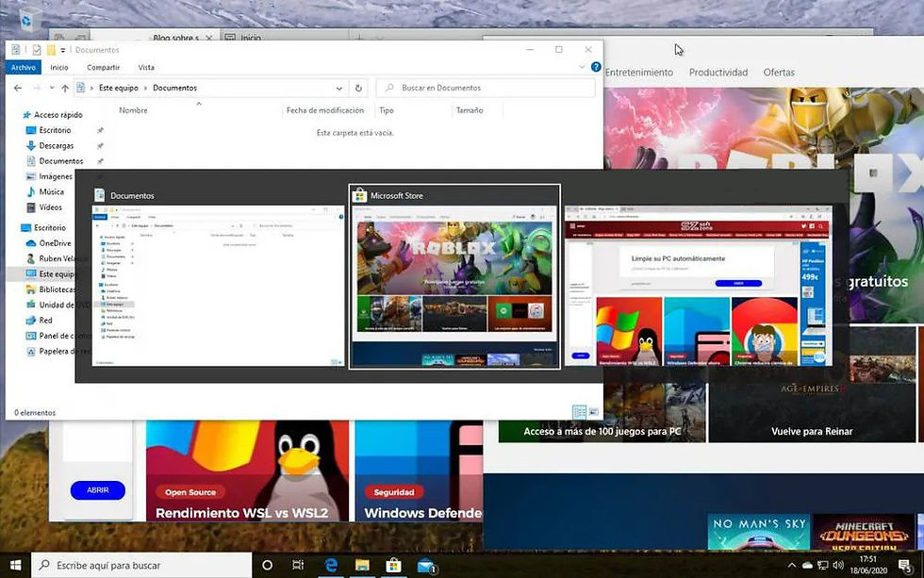Open the Archivo tab in File Explorer
Screen dimensions: 924x578
23,68
